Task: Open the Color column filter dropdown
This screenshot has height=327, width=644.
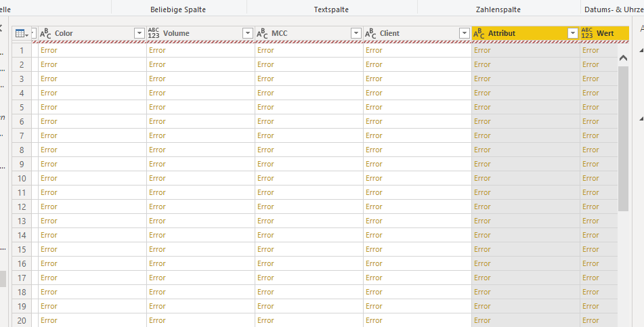Action: click(x=139, y=33)
